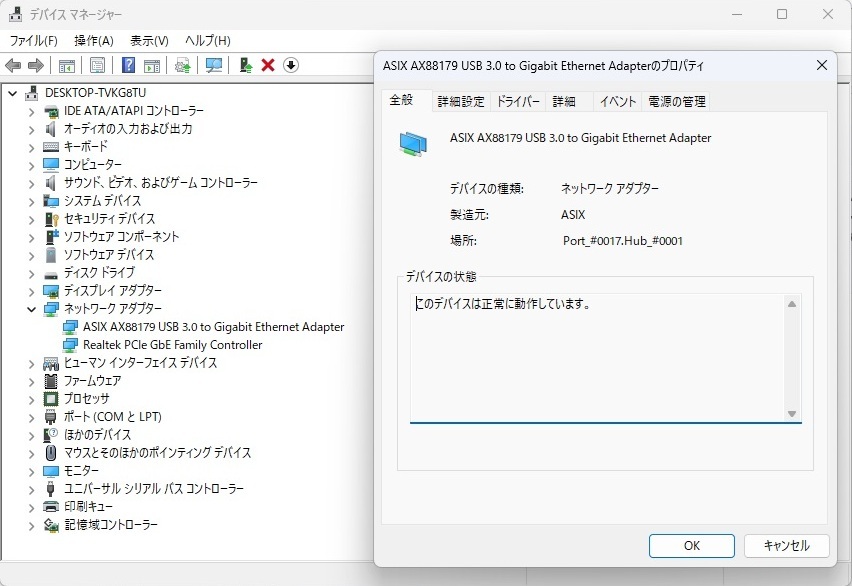The width and height of the screenshot is (852, 586).
Task: Click the キャンセル button
Action: point(786,546)
